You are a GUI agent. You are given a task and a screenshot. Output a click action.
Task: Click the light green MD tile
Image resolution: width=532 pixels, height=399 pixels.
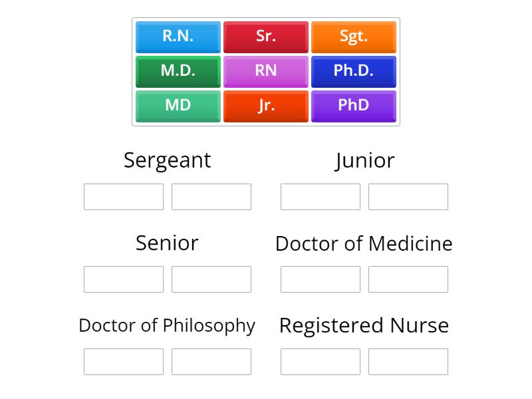[178, 106]
